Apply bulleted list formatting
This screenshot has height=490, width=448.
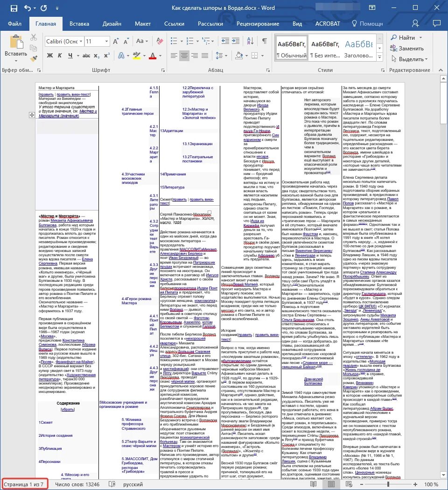174,41
